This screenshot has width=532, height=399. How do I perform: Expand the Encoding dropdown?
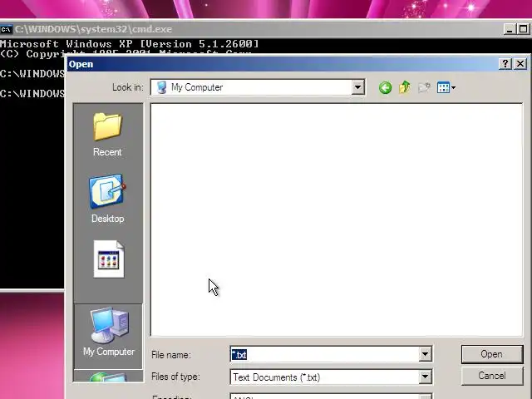tap(425, 397)
